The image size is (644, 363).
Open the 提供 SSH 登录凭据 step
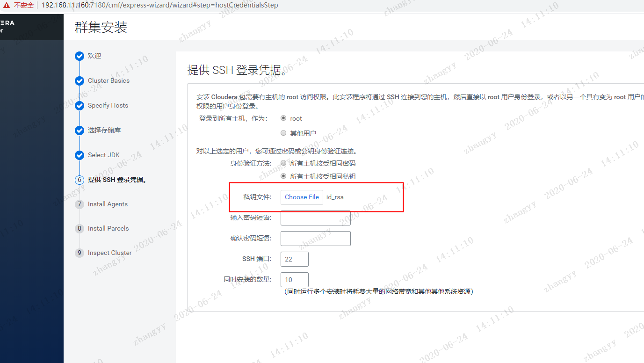tap(117, 180)
